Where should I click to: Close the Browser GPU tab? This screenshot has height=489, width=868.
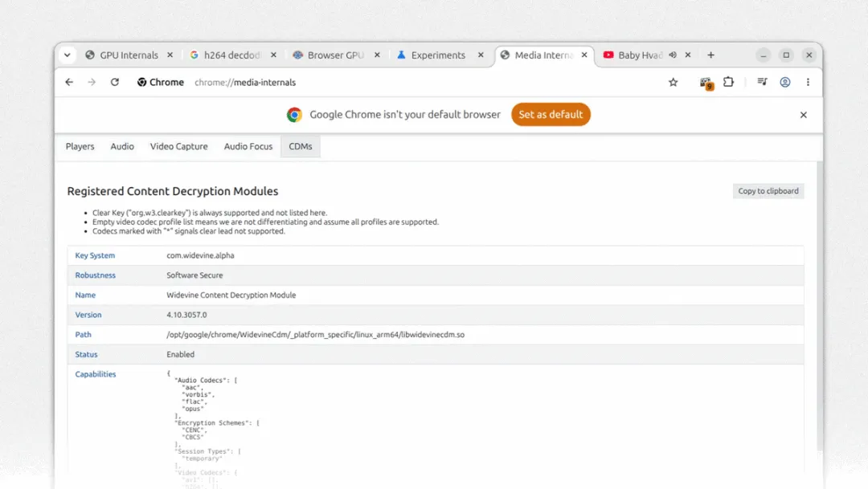(x=377, y=55)
